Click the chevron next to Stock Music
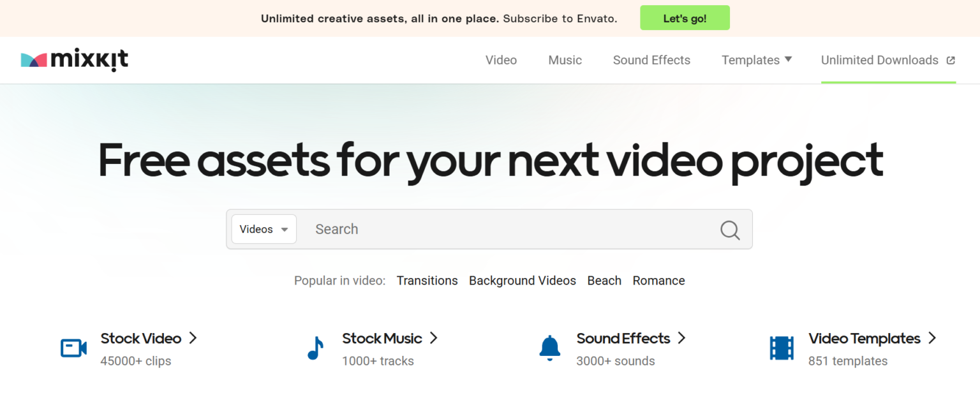This screenshot has height=414, width=980. (x=433, y=338)
